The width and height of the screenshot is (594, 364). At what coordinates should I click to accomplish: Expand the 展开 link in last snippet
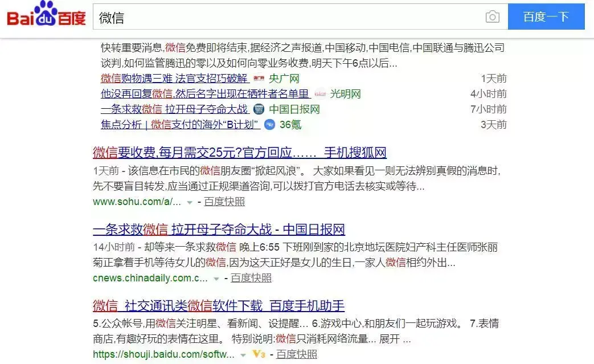point(390,338)
